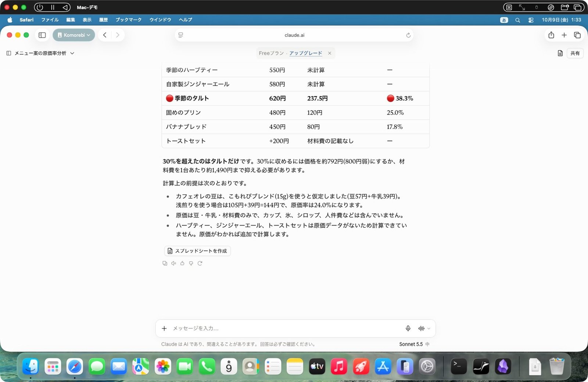Screen dimensions: 588x382
Task: Add attachment with the plus icon
Action: click(x=164, y=328)
